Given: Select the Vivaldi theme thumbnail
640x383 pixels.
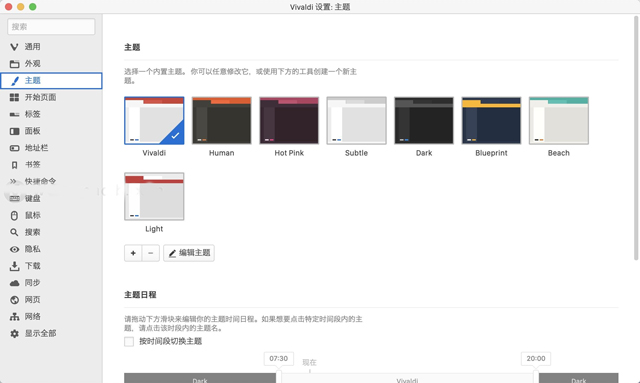Looking at the screenshot, I should [x=154, y=120].
